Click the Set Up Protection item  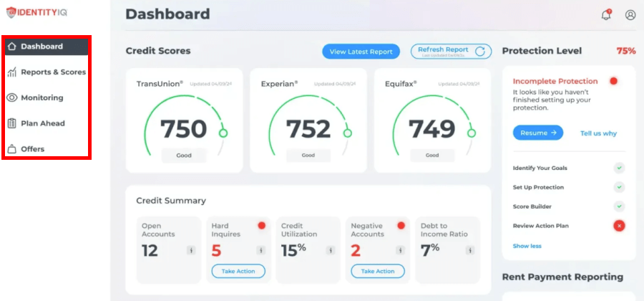(x=569, y=187)
